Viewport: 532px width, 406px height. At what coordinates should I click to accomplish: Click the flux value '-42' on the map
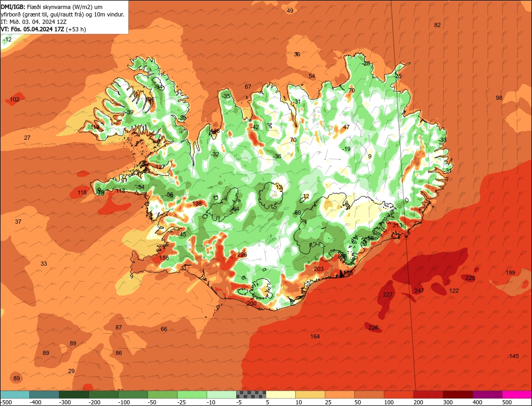tap(255, 127)
